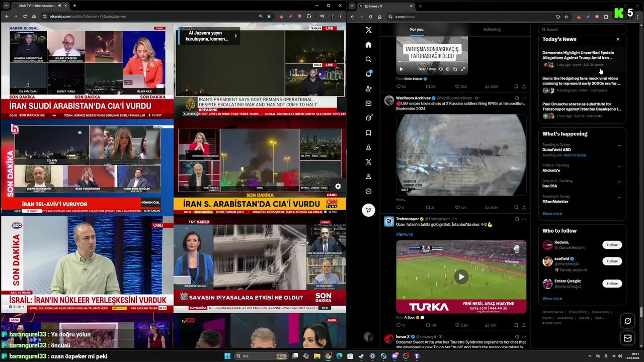Play the Trabzonspor match video
Image resolution: width=644 pixels, height=362 pixels.
tap(461, 277)
